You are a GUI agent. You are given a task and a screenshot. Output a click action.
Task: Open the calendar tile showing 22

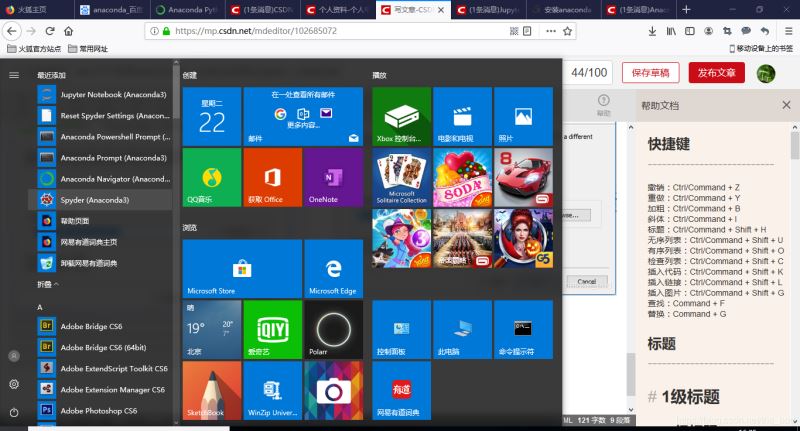click(212, 117)
